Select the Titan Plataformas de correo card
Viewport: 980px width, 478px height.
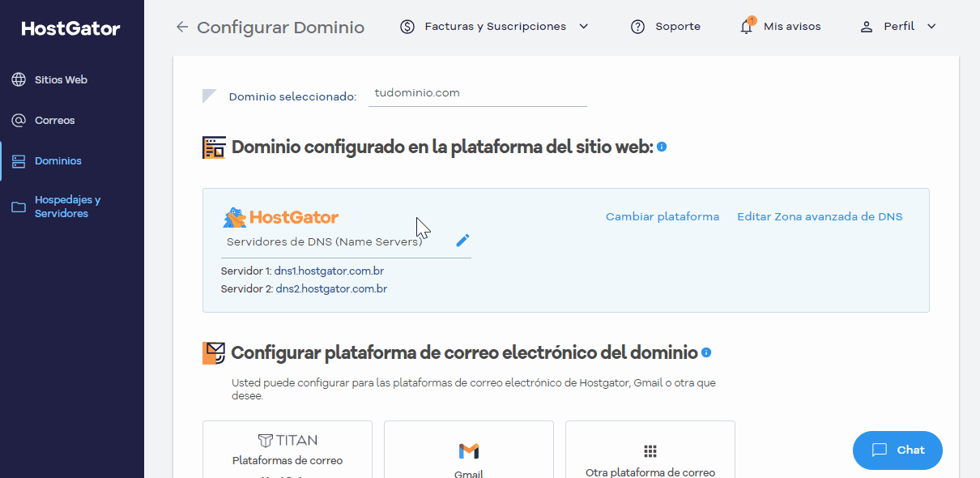[288, 449]
